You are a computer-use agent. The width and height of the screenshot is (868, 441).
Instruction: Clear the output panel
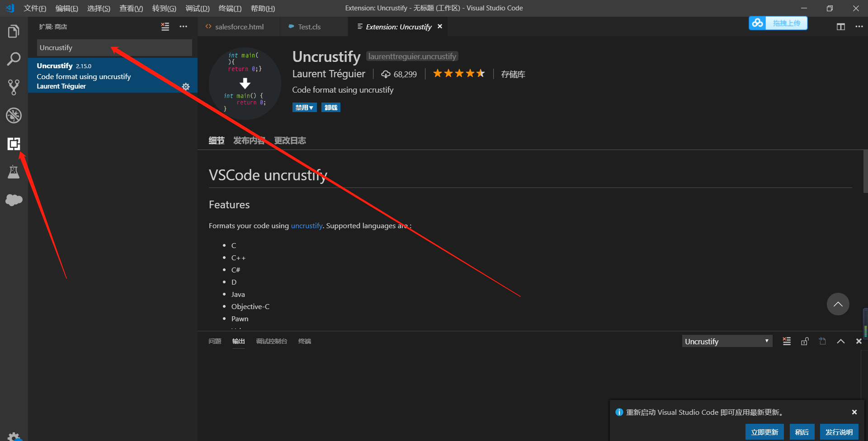point(787,341)
